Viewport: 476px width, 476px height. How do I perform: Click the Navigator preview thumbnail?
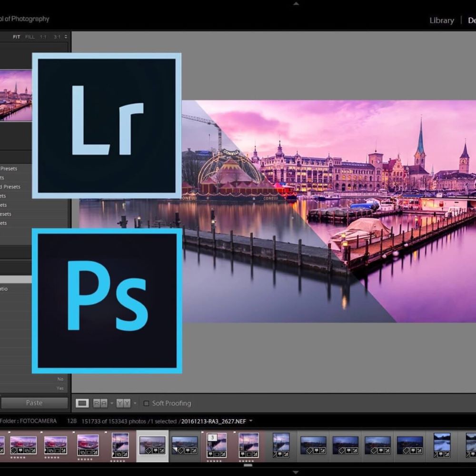click(x=16, y=95)
